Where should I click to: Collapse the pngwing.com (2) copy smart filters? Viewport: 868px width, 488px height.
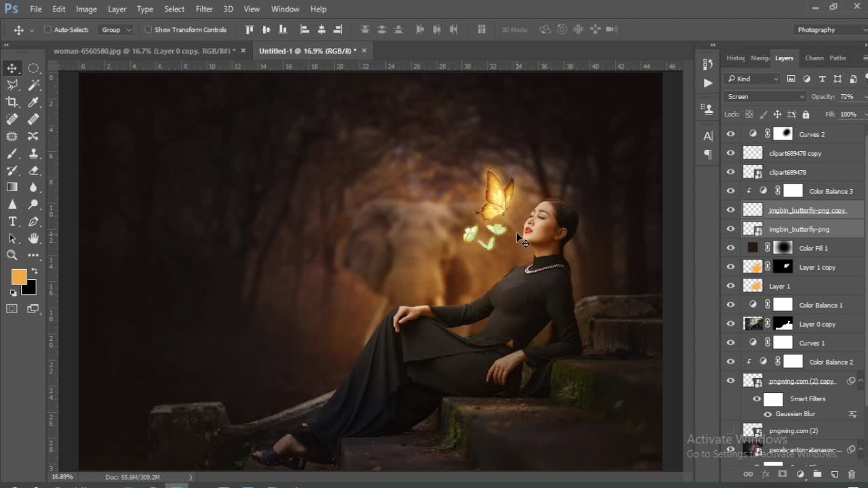[861, 381]
